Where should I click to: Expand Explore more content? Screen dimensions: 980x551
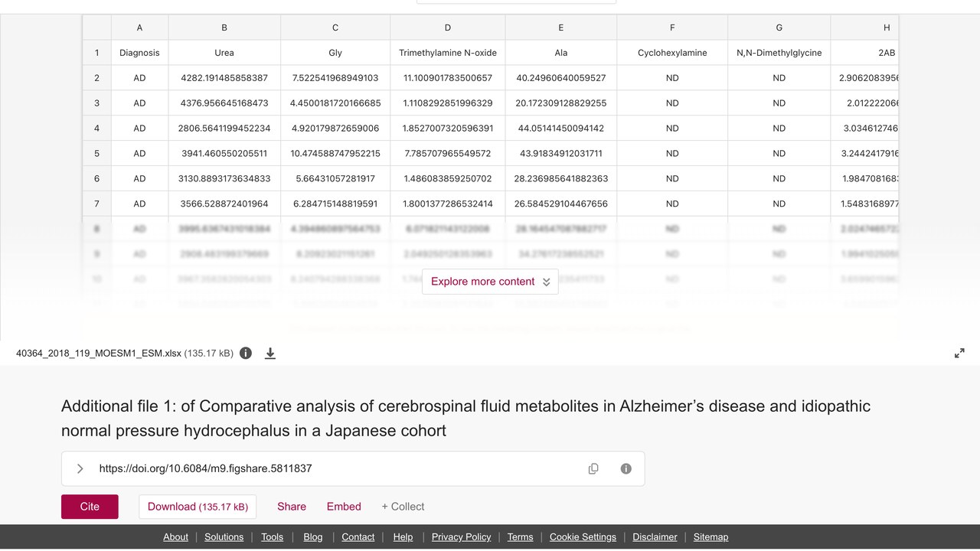click(x=490, y=282)
